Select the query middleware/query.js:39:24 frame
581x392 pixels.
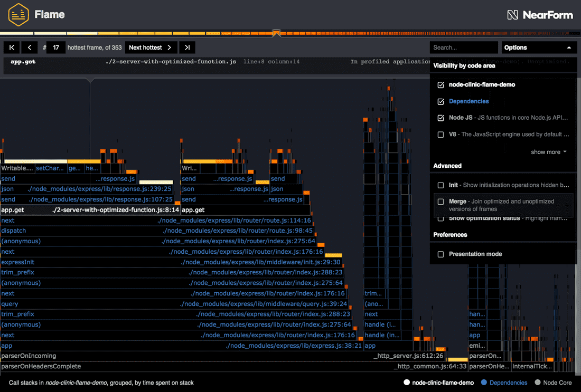click(174, 304)
